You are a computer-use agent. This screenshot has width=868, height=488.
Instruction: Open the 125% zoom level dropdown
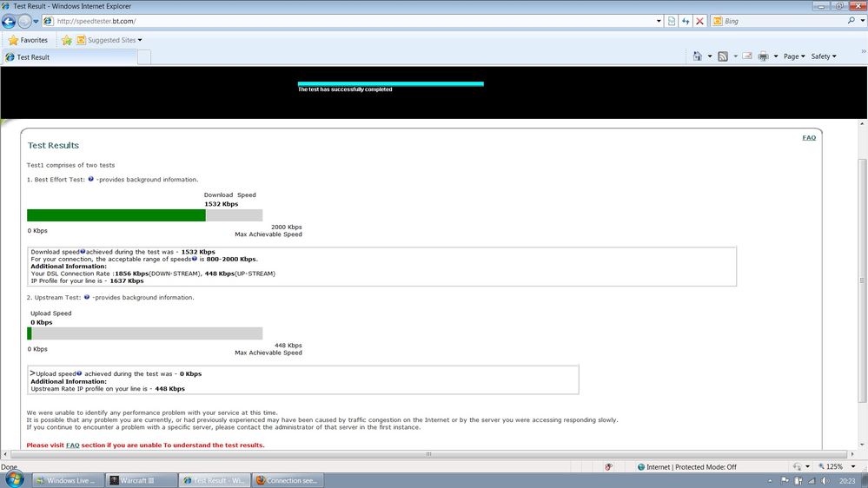[x=853, y=467]
